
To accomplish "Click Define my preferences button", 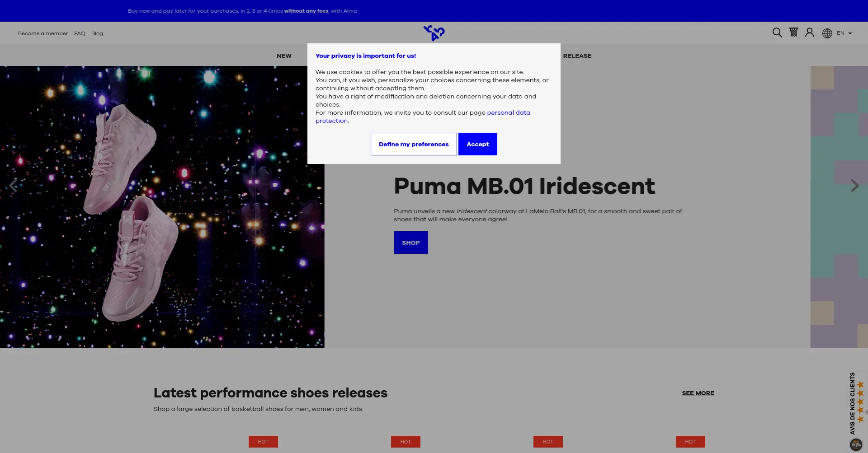I will click(x=414, y=144).
